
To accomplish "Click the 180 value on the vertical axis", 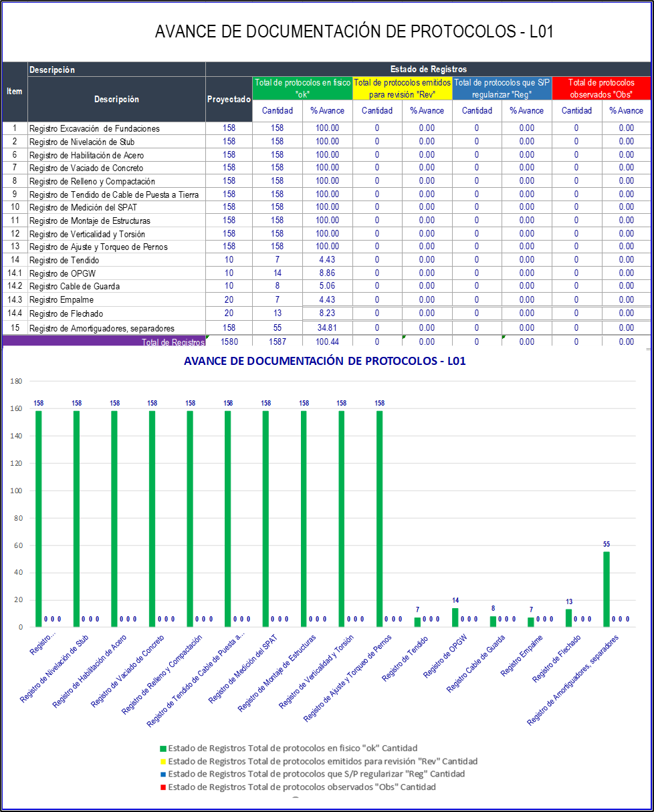I will [17, 382].
